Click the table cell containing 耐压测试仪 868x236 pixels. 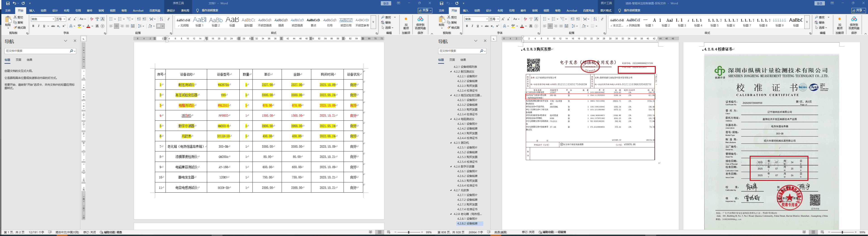tap(186, 85)
